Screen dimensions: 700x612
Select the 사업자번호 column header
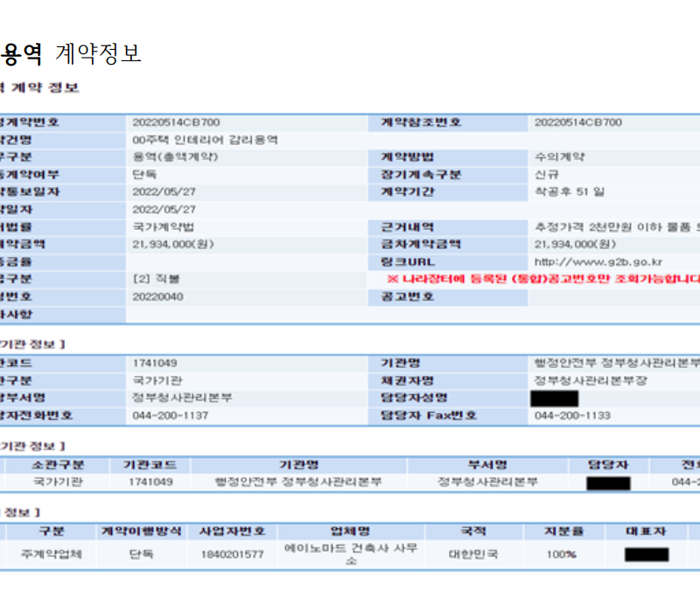point(233,532)
